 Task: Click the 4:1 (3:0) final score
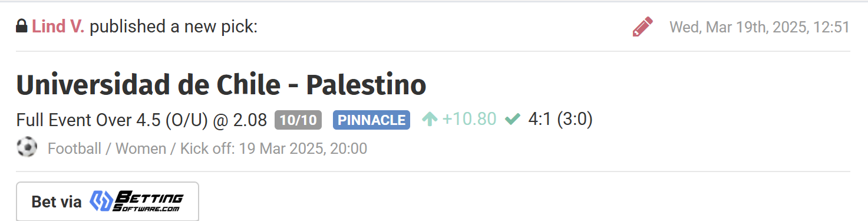tap(560, 120)
